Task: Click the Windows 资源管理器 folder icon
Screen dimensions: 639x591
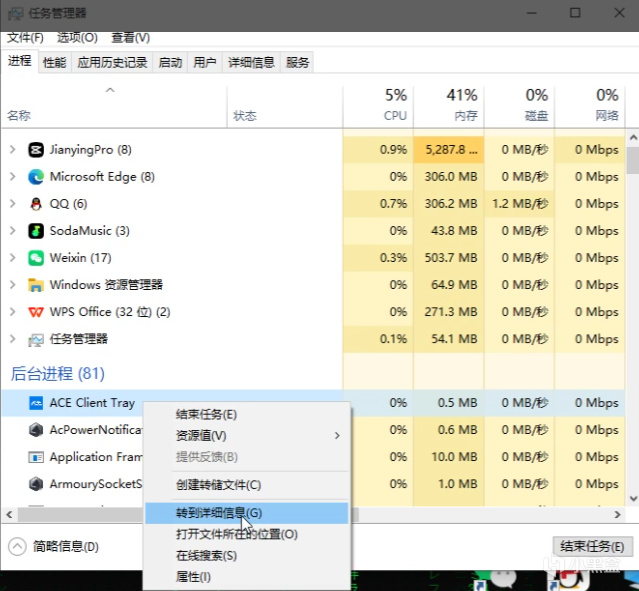Action: pyautogui.click(x=36, y=285)
